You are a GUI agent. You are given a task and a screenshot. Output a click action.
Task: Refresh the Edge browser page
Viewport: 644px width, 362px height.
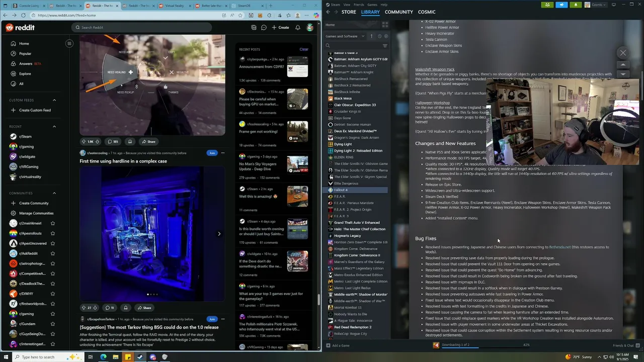23,15
